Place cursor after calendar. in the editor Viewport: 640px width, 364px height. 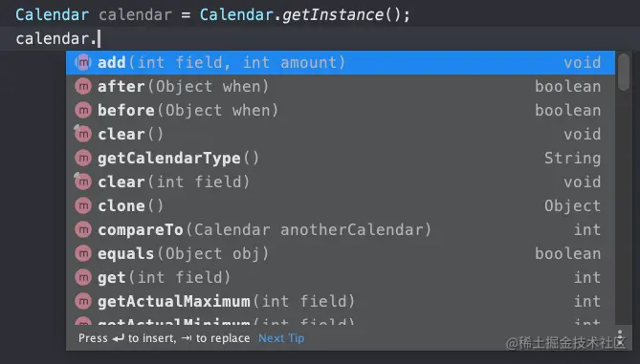(99, 39)
